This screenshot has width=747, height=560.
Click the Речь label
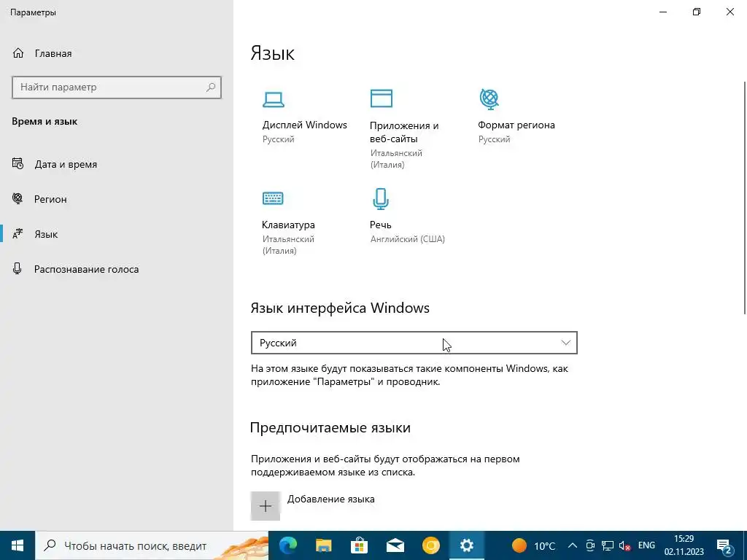tap(381, 225)
